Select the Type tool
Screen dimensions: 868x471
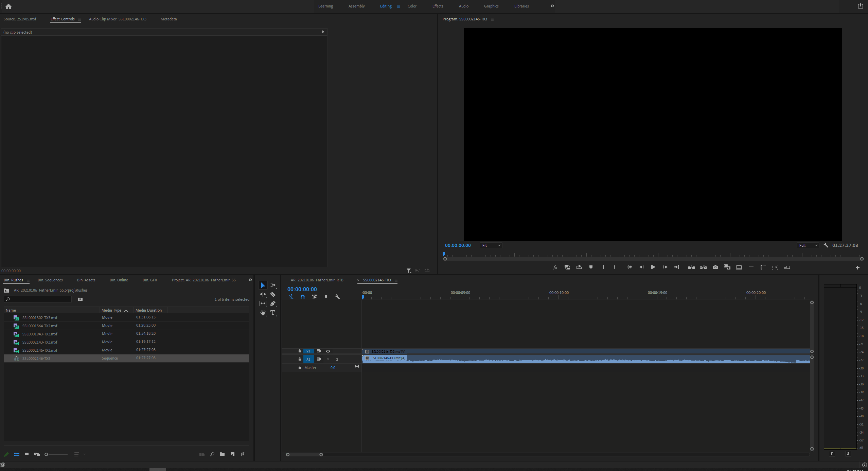coord(273,313)
